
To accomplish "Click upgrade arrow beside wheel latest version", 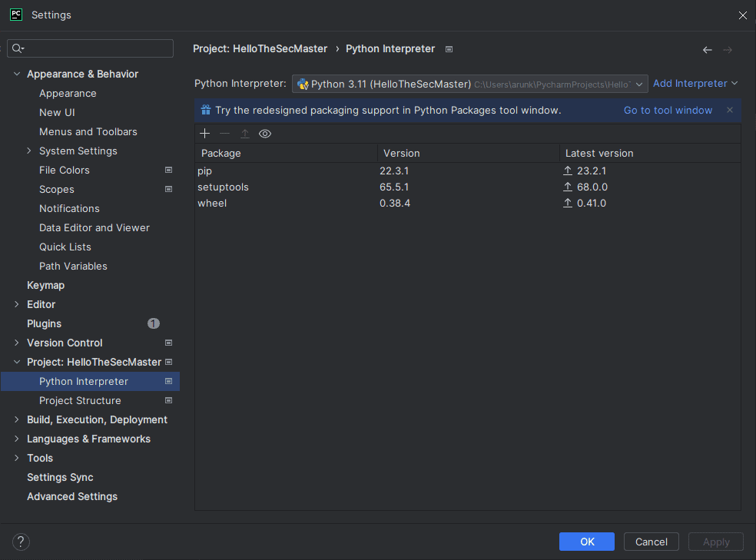I will (x=568, y=203).
